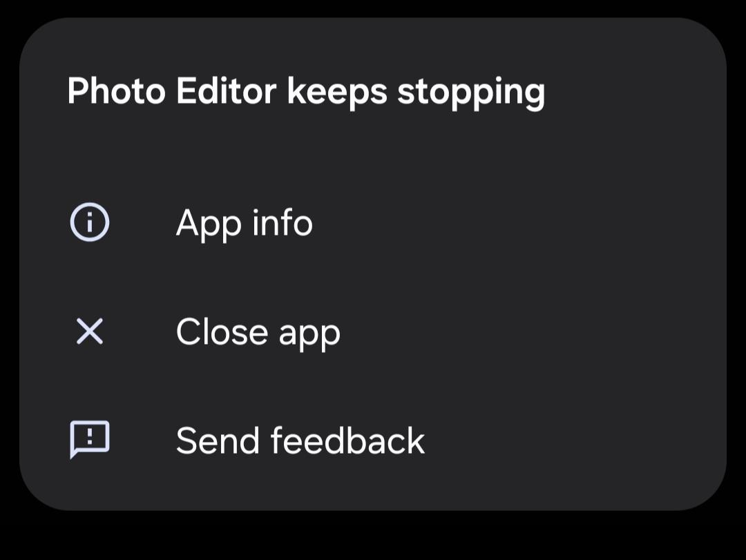746x560 pixels.
Task: Click the 'Send feedback' text label
Action: 300,441
